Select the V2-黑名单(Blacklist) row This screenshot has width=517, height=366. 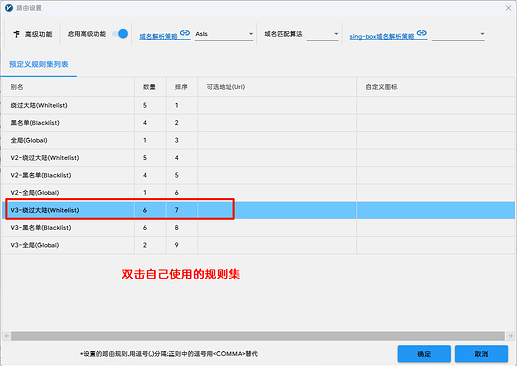coord(258,175)
